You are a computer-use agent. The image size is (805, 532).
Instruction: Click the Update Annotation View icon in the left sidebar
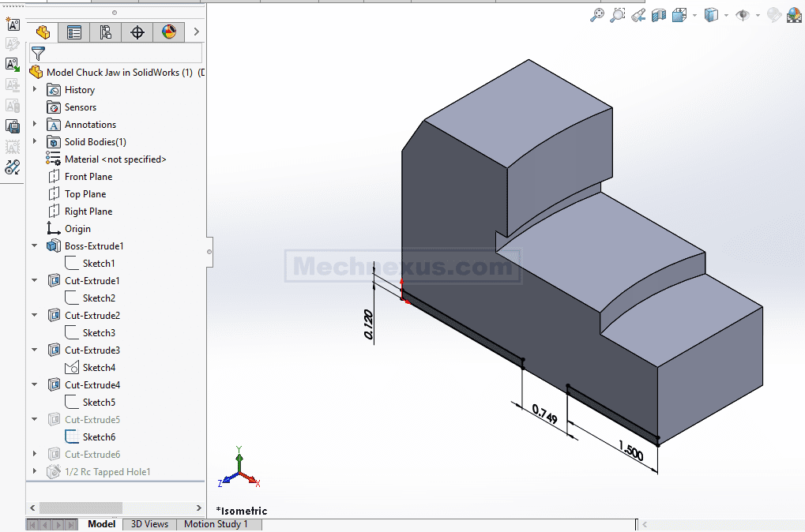(x=13, y=65)
